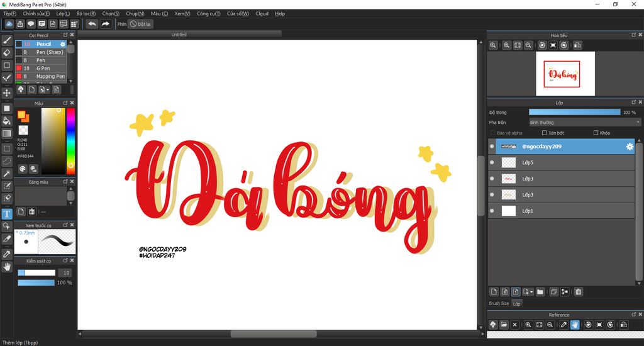Select the Eyedropper tool in left toolbar
The image size is (644, 346).
tap(7, 254)
